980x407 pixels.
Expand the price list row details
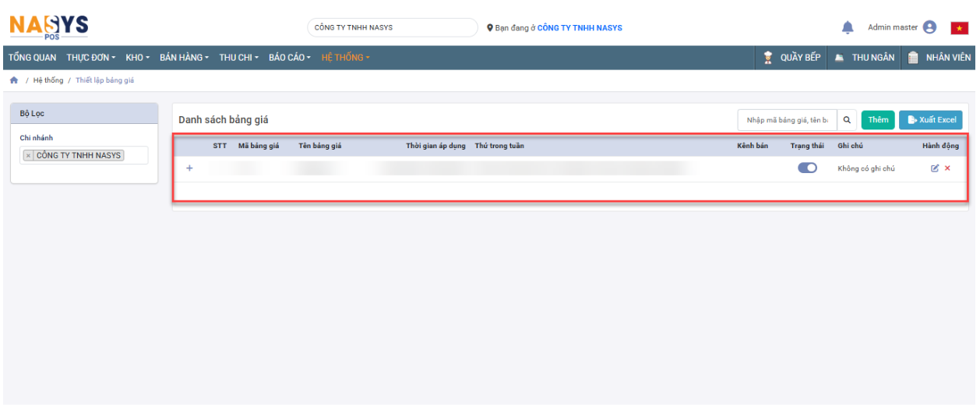tap(189, 168)
